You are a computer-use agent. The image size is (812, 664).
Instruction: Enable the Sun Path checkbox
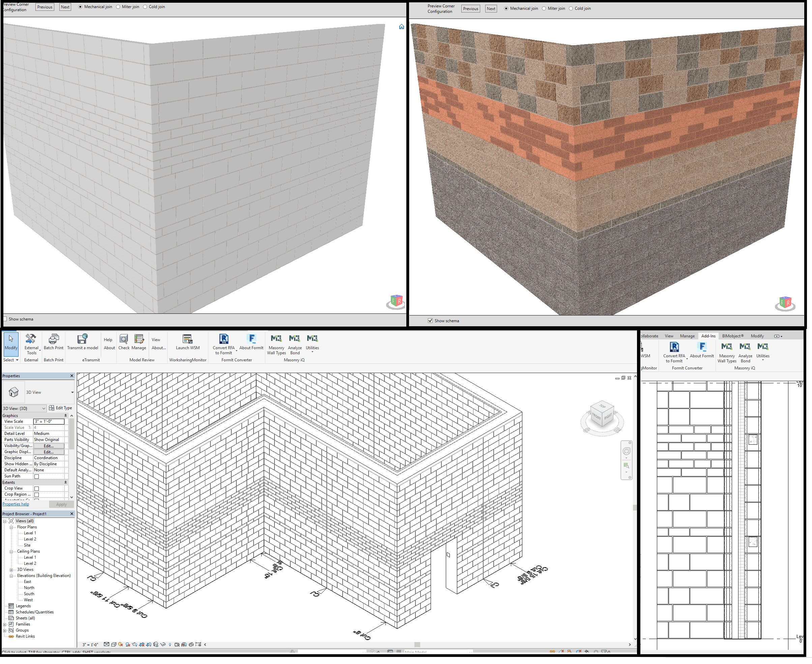(37, 476)
